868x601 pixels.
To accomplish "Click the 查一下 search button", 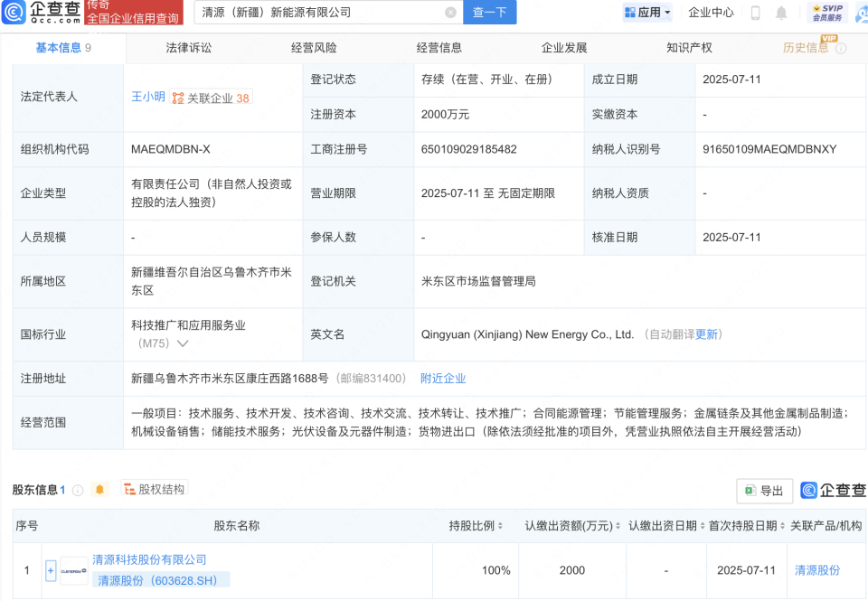I will point(489,12).
